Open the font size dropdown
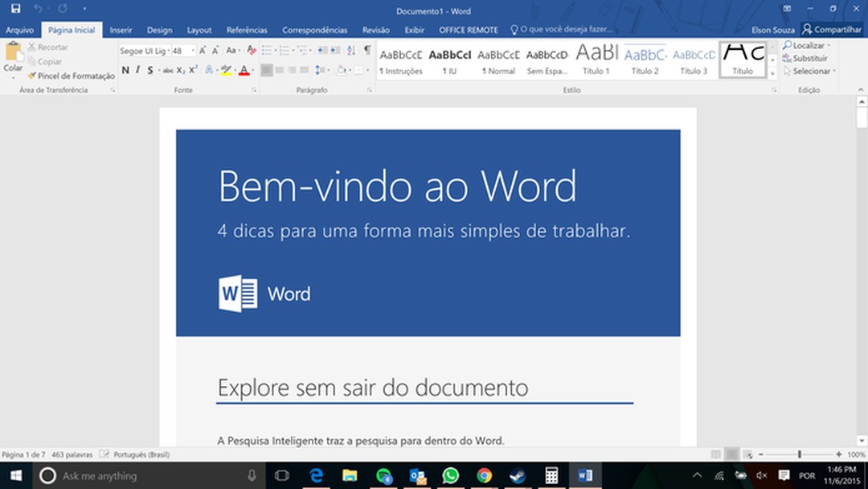 pyautogui.click(x=194, y=50)
